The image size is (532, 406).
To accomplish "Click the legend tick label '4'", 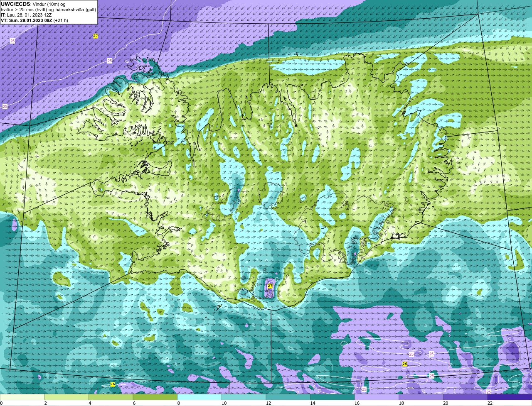I will tap(90, 403).
